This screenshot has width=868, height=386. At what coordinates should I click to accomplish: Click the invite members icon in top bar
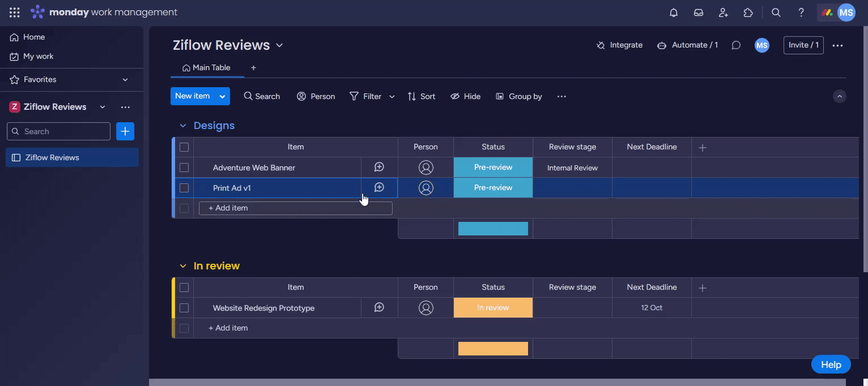point(724,12)
